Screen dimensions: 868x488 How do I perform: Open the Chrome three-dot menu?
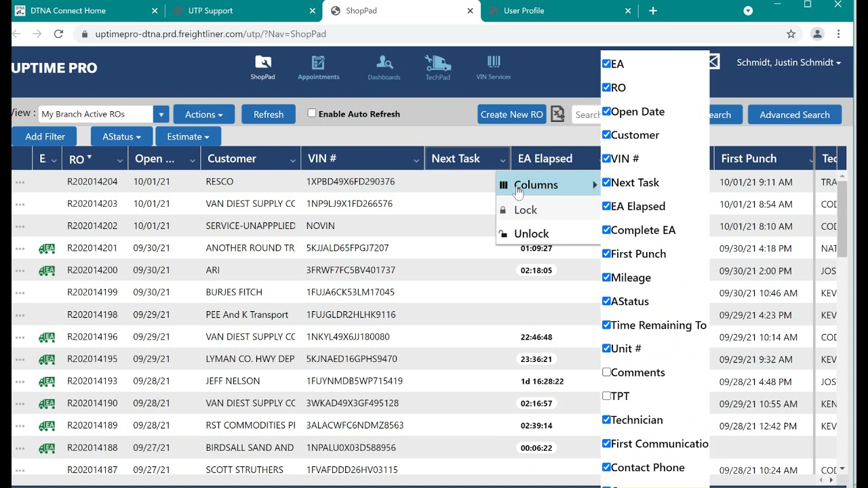pos(839,34)
